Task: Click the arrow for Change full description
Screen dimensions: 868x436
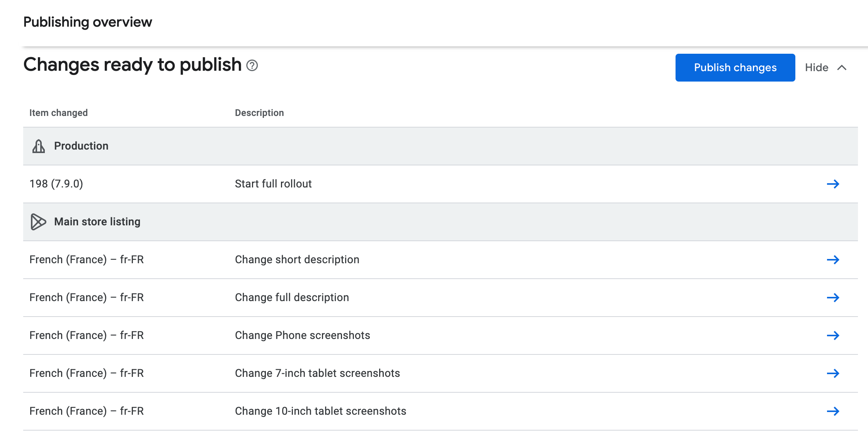Action: pyautogui.click(x=833, y=298)
